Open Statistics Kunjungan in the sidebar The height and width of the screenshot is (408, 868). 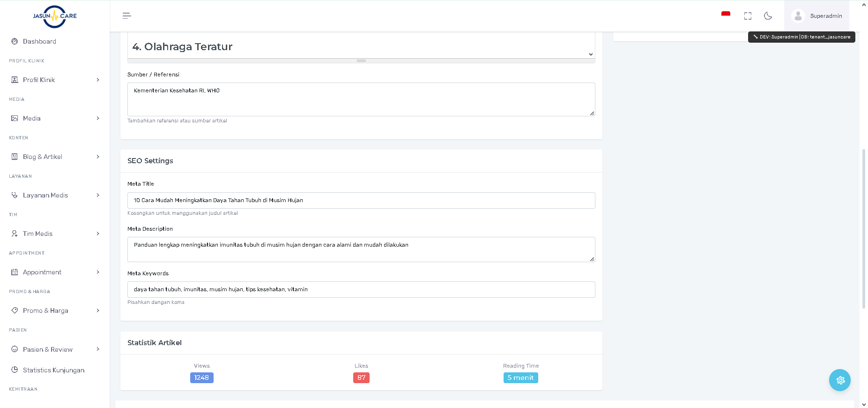53,370
